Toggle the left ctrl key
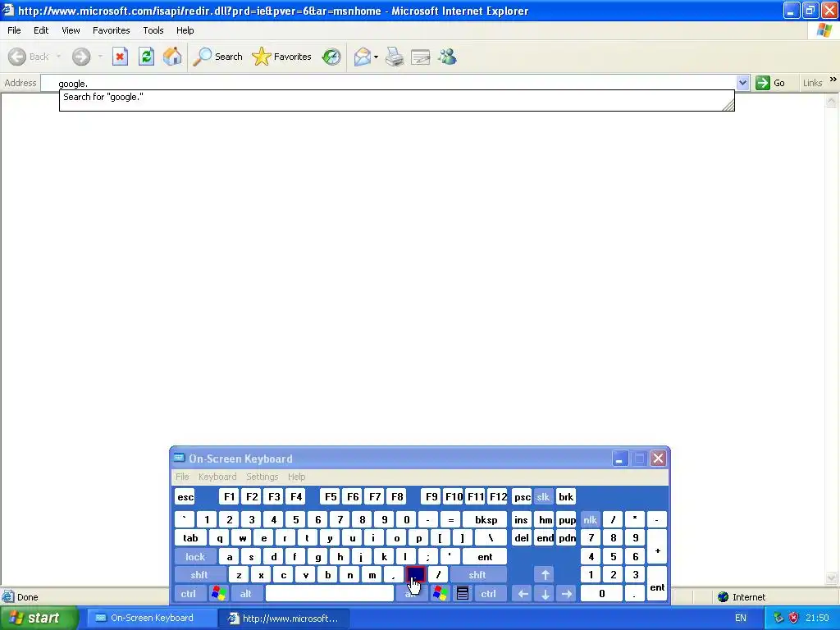This screenshot has height=630, width=840. point(189,594)
